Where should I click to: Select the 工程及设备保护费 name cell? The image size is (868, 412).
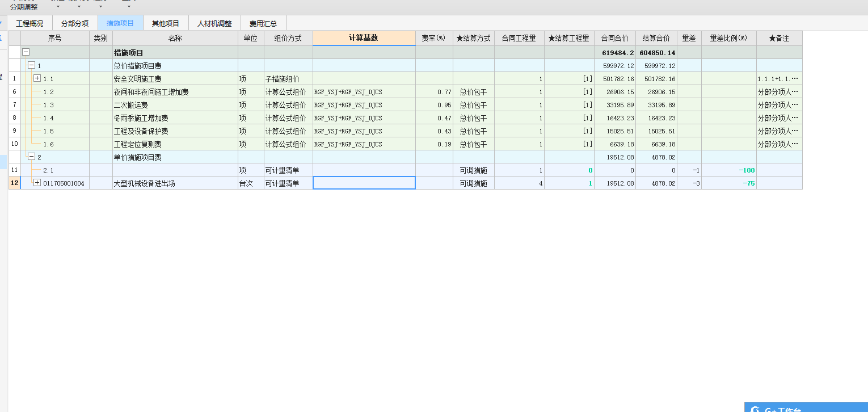(x=175, y=131)
